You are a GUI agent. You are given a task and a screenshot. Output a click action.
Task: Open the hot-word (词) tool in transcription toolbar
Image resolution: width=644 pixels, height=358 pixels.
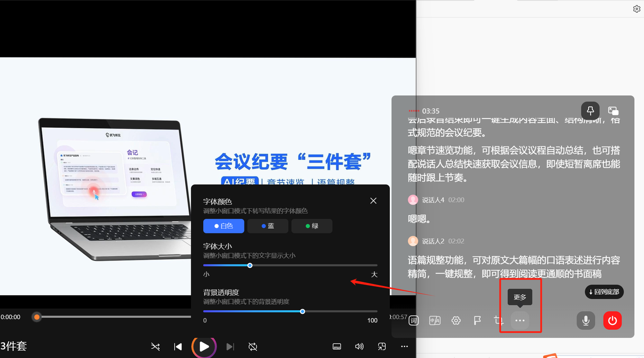(414, 321)
